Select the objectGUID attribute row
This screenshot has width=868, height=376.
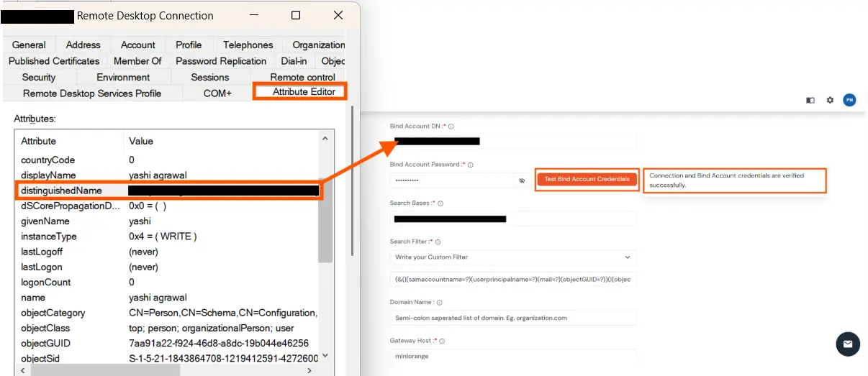[167, 344]
